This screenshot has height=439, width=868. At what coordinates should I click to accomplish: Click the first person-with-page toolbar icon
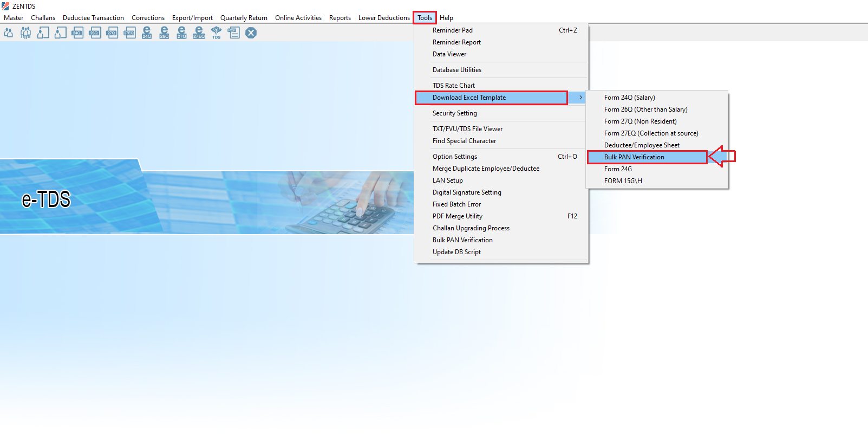[x=43, y=33]
